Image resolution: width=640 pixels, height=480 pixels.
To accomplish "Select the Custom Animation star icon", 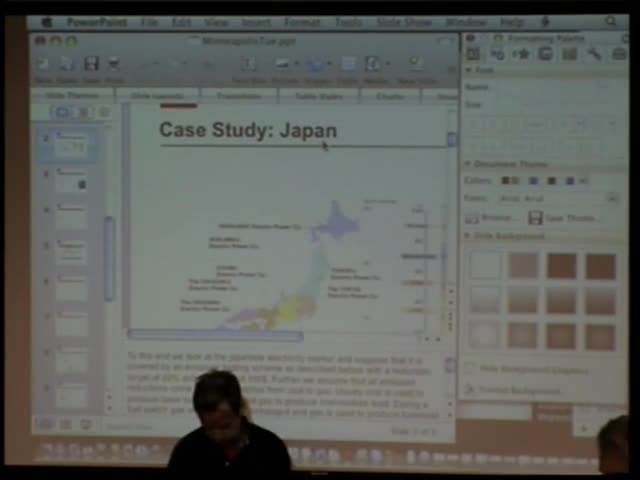I will coord(521,54).
